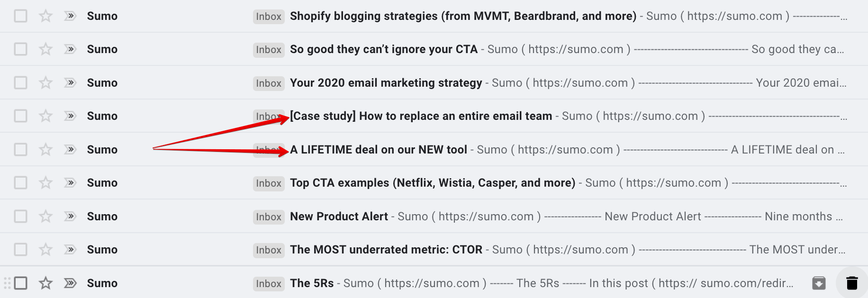
Task: Star the Your 2020 email marketing strategy email
Action: [x=45, y=83]
